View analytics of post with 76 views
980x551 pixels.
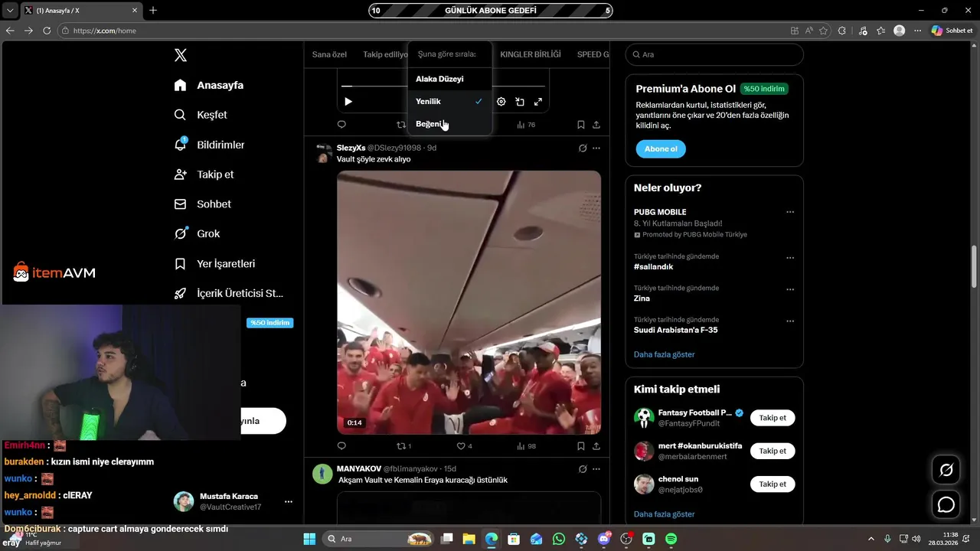526,125
